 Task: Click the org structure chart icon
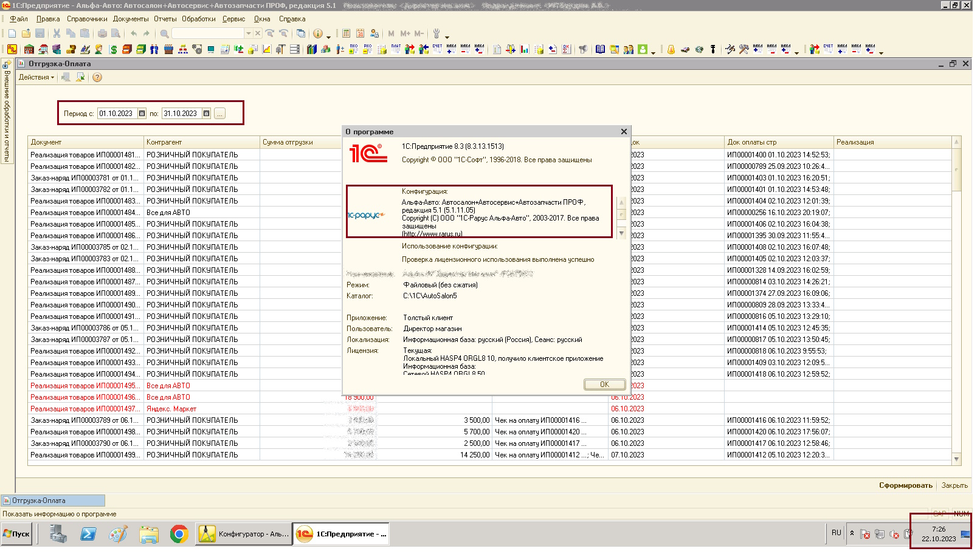[x=183, y=49]
